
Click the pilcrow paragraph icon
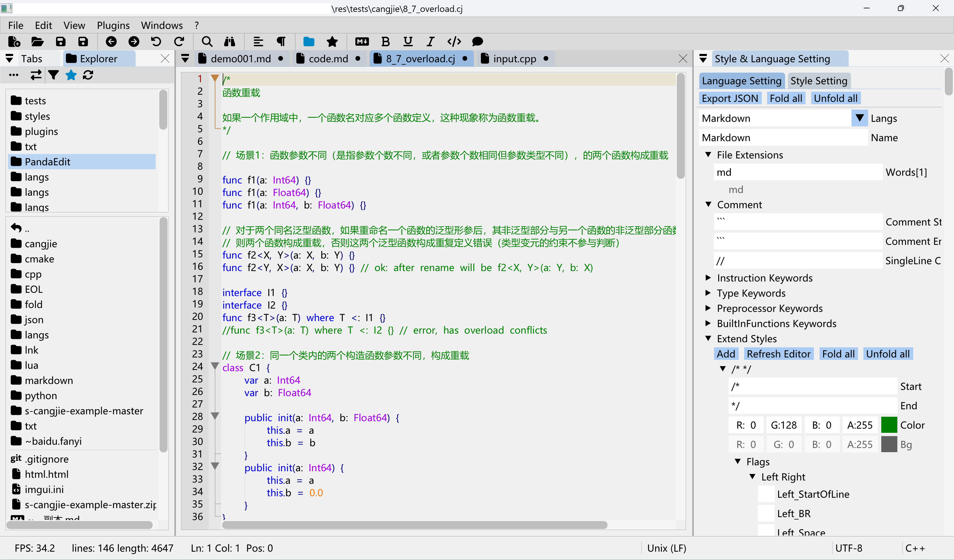click(281, 42)
